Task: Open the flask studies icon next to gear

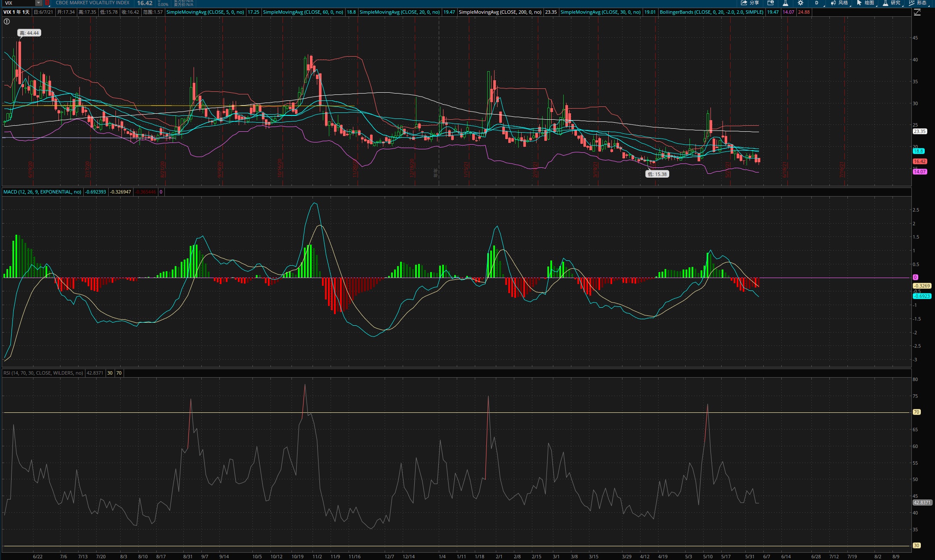Action: click(785, 3)
